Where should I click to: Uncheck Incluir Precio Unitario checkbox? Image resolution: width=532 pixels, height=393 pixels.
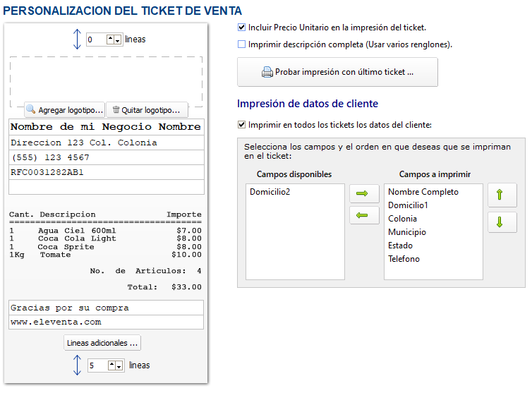242,28
